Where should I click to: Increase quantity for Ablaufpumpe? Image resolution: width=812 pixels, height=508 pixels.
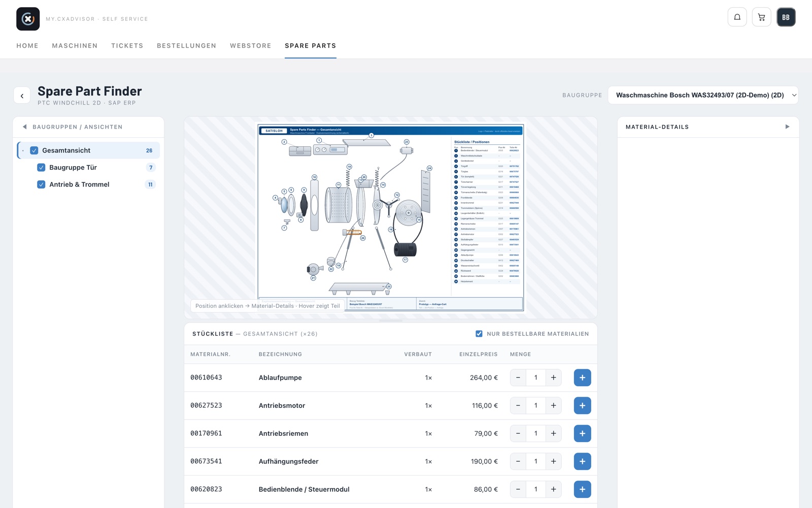click(x=553, y=377)
